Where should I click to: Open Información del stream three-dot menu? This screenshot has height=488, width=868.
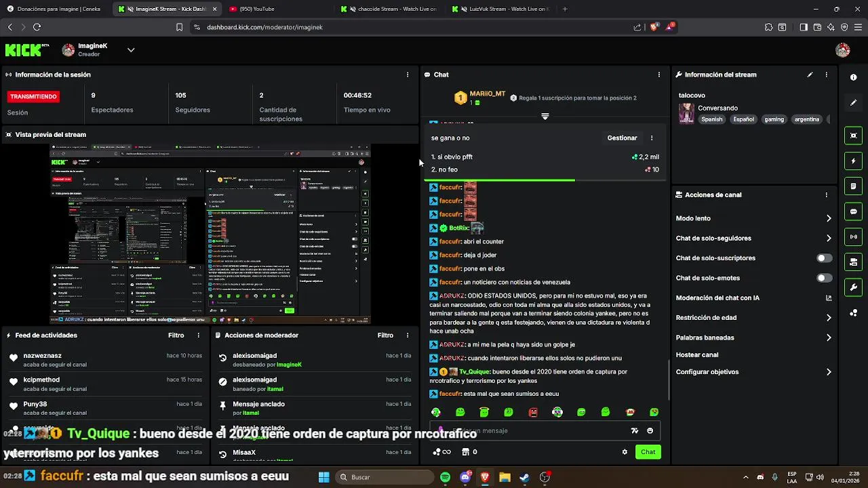(x=826, y=75)
